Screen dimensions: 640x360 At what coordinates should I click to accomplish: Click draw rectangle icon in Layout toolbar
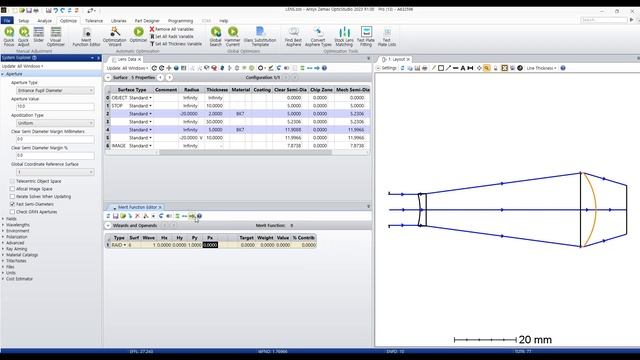[441, 68]
